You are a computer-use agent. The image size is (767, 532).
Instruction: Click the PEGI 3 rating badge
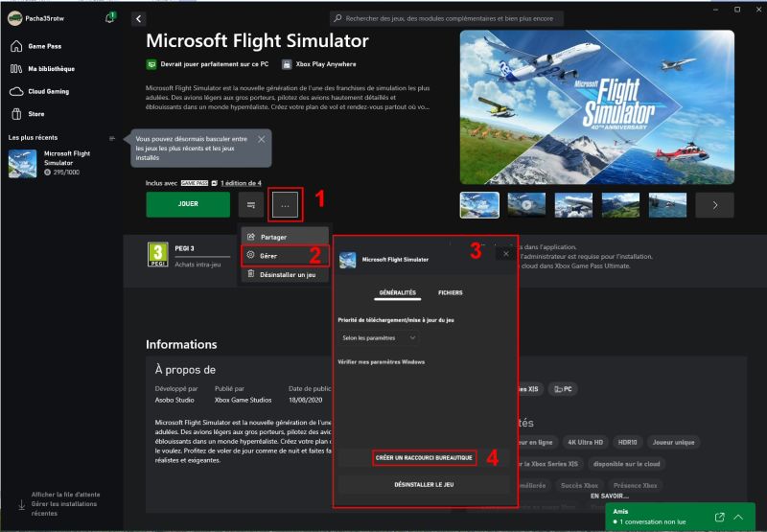158,254
